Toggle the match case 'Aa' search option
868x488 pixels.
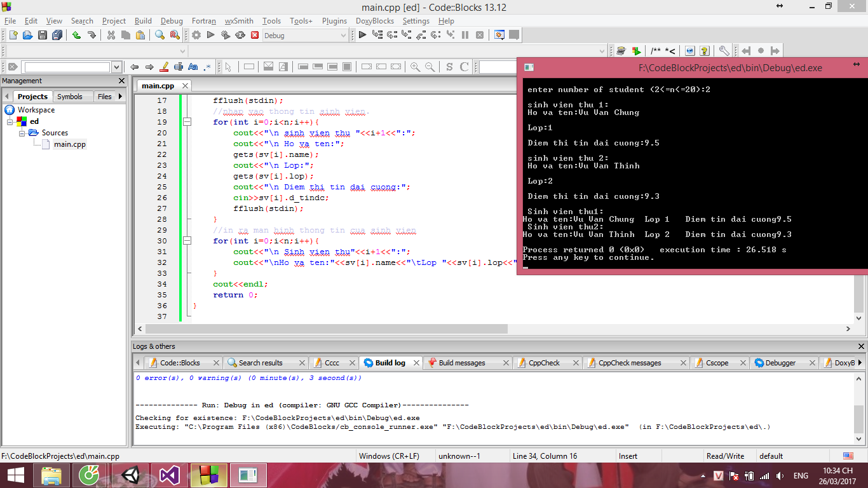(x=193, y=67)
